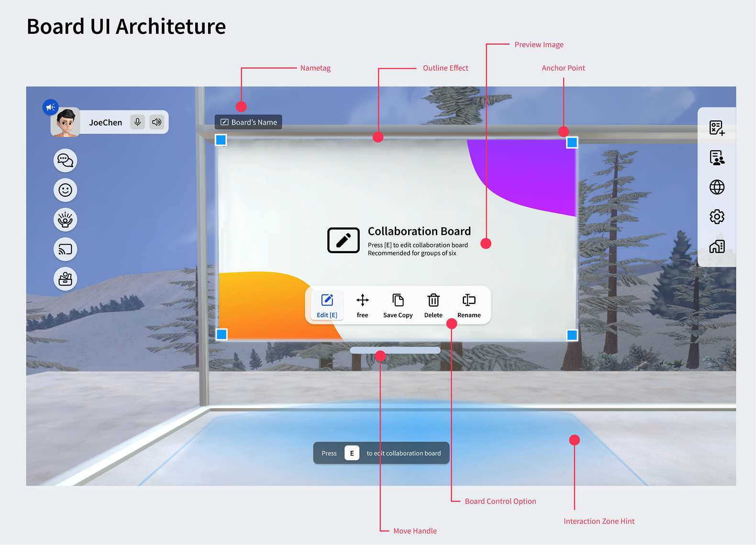Open the chat bubbles icon

[x=65, y=160]
